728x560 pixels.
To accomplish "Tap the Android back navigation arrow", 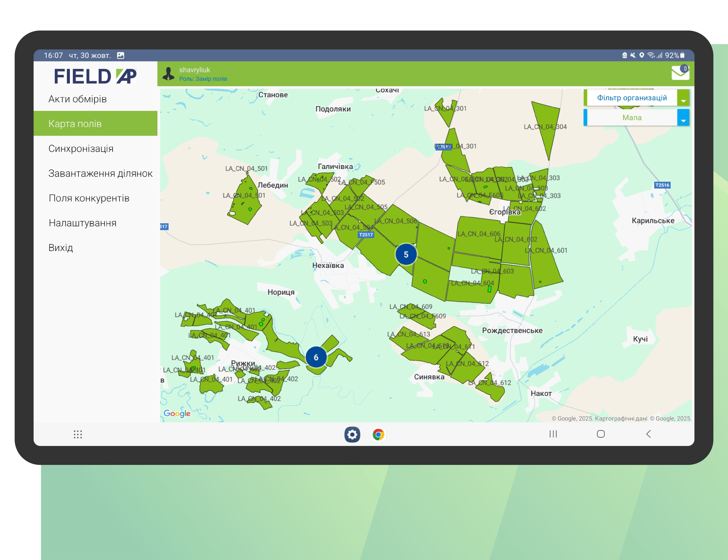I will pos(648,434).
